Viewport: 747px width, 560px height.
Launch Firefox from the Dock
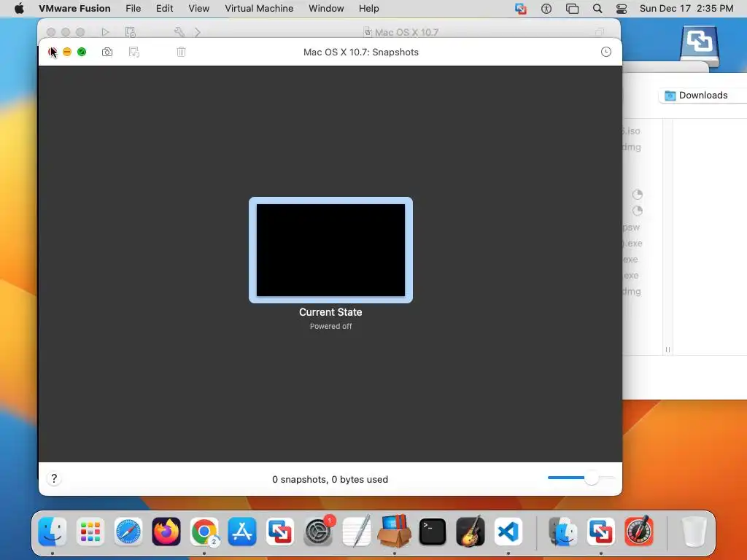click(166, 532)
